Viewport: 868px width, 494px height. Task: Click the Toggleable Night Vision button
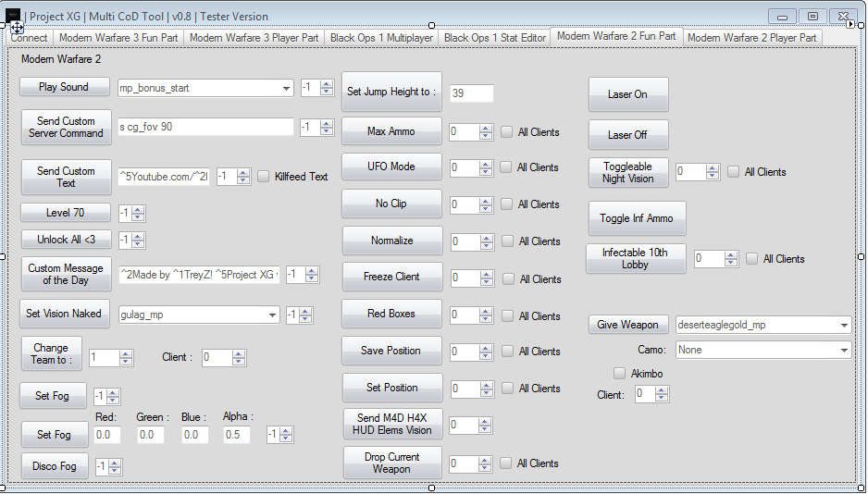(627, 173)
